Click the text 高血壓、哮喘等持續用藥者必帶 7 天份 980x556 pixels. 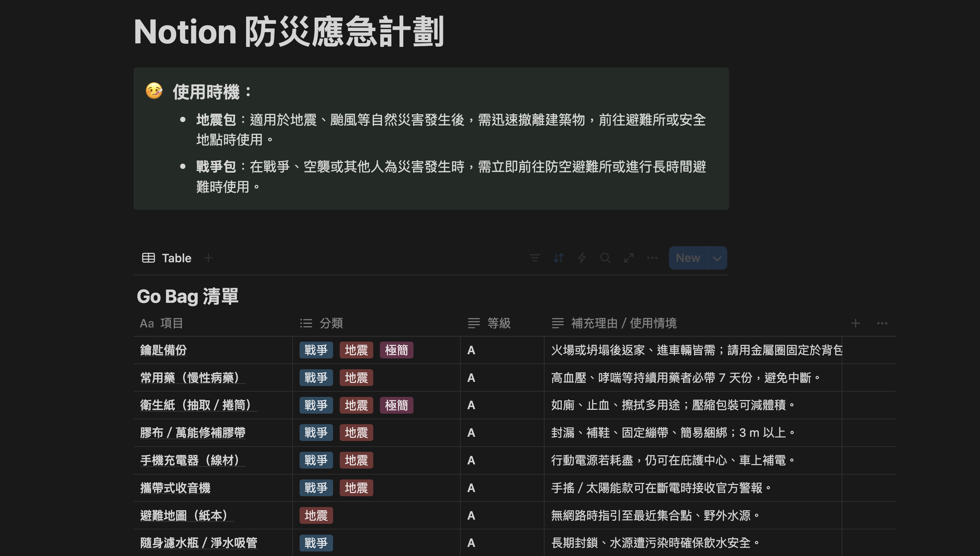pyautogui.click(x=651, y=378)
